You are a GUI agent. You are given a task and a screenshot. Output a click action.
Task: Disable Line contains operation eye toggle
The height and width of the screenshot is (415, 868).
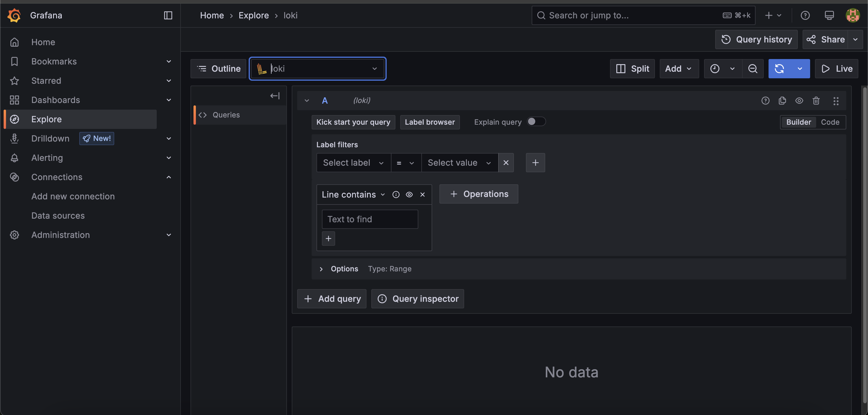tap(409, 195)
